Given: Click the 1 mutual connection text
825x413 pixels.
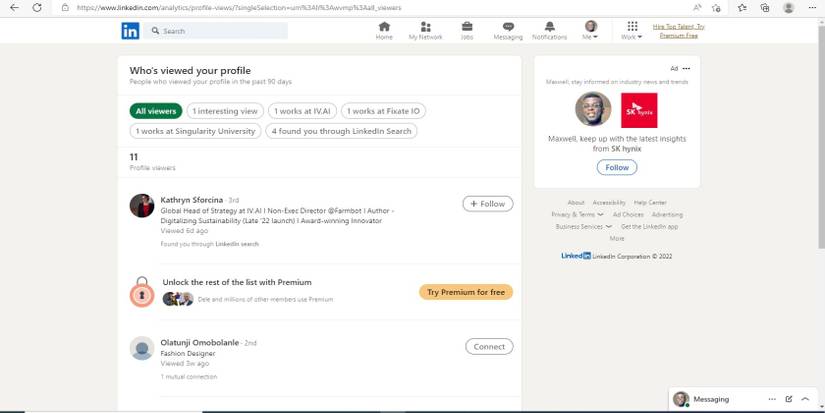Looking at the screenshot, I should 189,377.
